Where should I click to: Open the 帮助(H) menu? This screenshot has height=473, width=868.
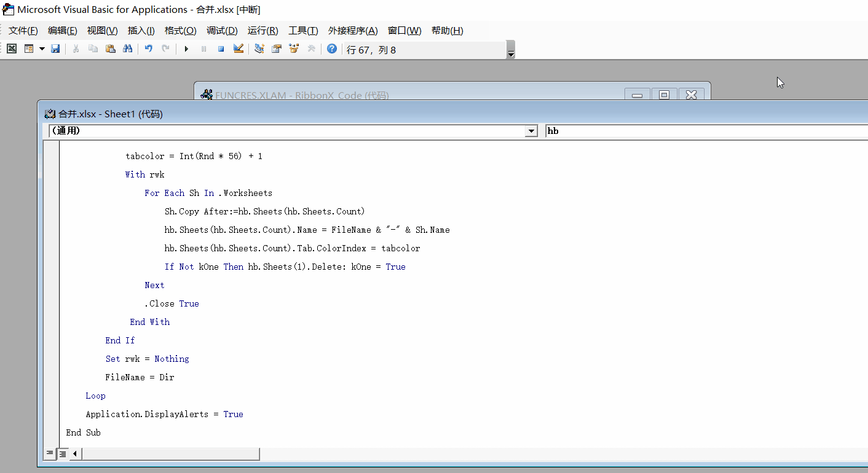[448, 31]
